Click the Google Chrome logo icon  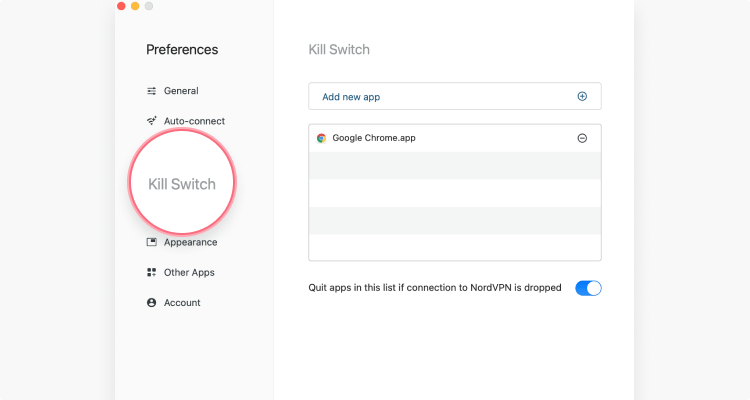tap(321, 138)
